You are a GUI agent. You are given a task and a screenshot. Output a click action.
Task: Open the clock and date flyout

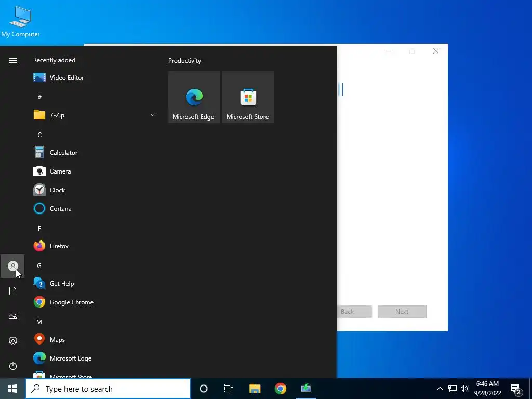point(487,389)
